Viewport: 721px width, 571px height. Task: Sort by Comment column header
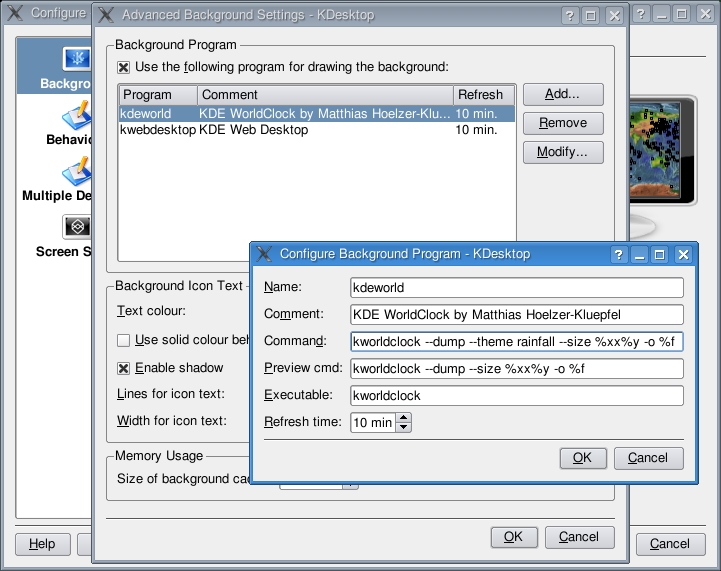(325, 95)
